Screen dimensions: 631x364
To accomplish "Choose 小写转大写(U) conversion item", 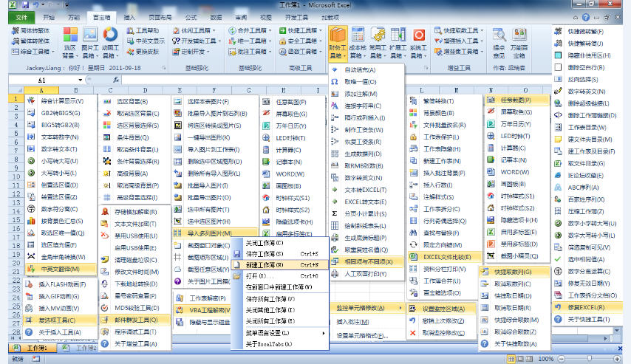I will coord(61,161).
